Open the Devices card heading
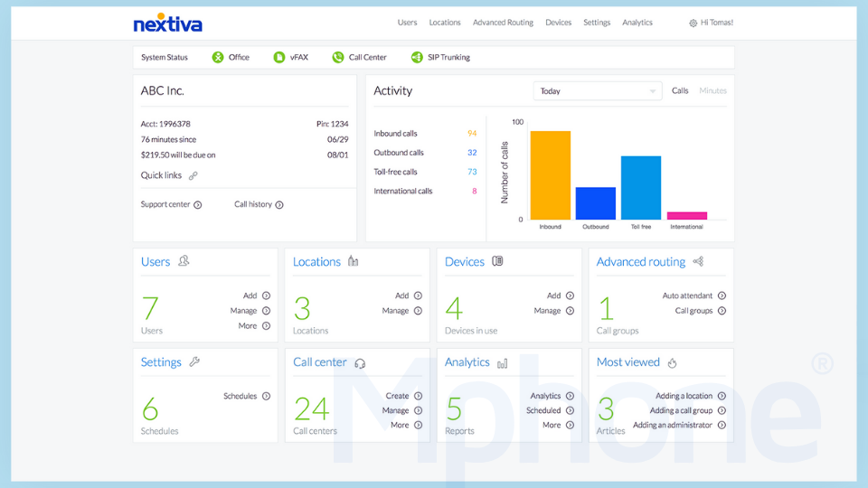Screen dimensions: 868x488 pos(465,262)
